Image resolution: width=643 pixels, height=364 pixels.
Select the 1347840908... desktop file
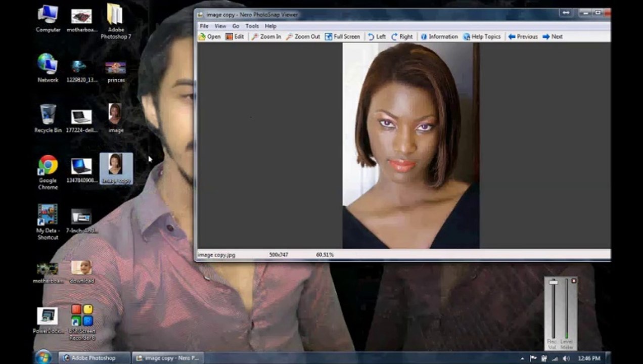(81, 170)
